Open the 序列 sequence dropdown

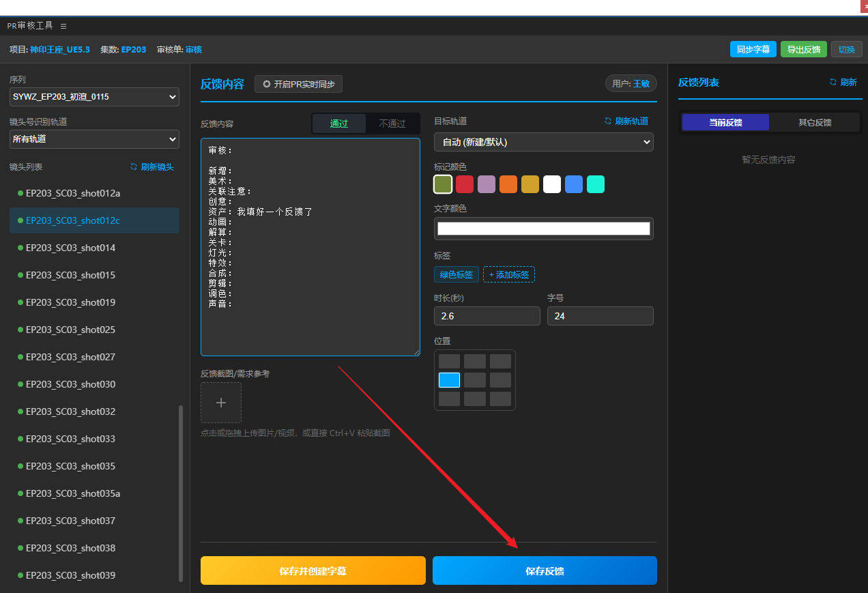[x=94, y=97]
